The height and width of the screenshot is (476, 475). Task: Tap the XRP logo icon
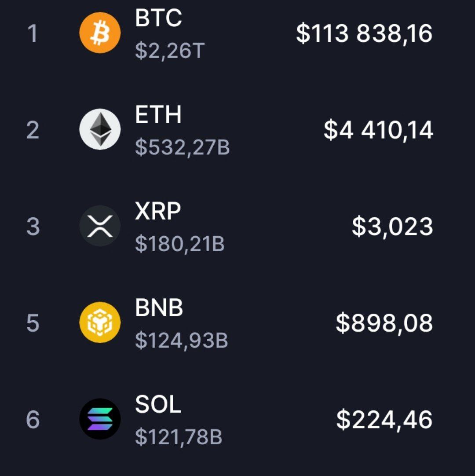pyautogui.click(x=100, y=226)
